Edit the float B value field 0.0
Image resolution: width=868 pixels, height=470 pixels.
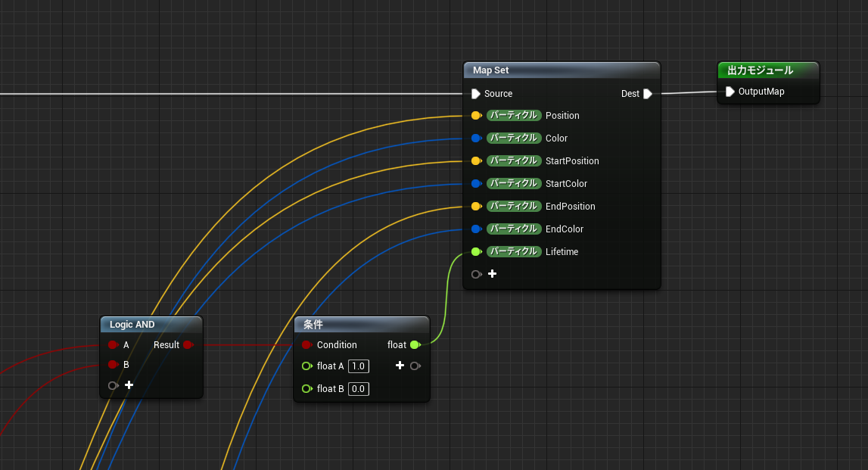click(x=359, y=388)
